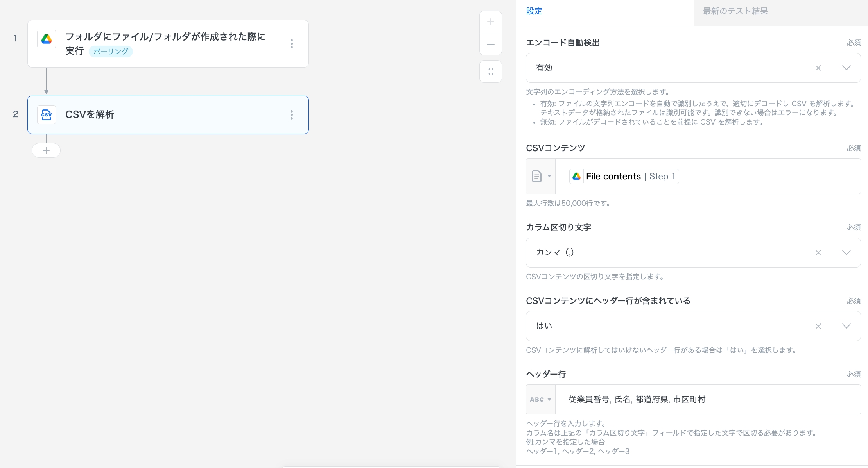Clear the はい header row selection
This screenshot has width=868, height=468.
point(818,326)
